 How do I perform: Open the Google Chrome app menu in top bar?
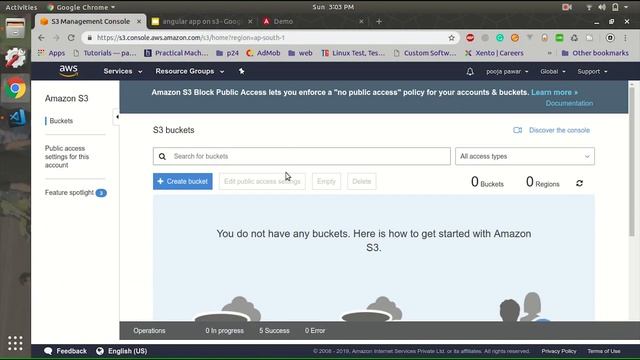(x=82, y=7)
